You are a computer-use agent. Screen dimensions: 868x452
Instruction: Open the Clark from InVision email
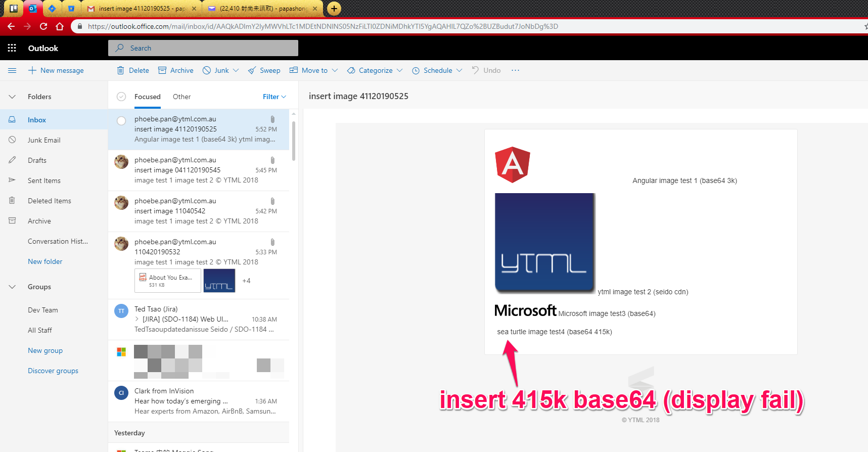click(x=199, y=401)
